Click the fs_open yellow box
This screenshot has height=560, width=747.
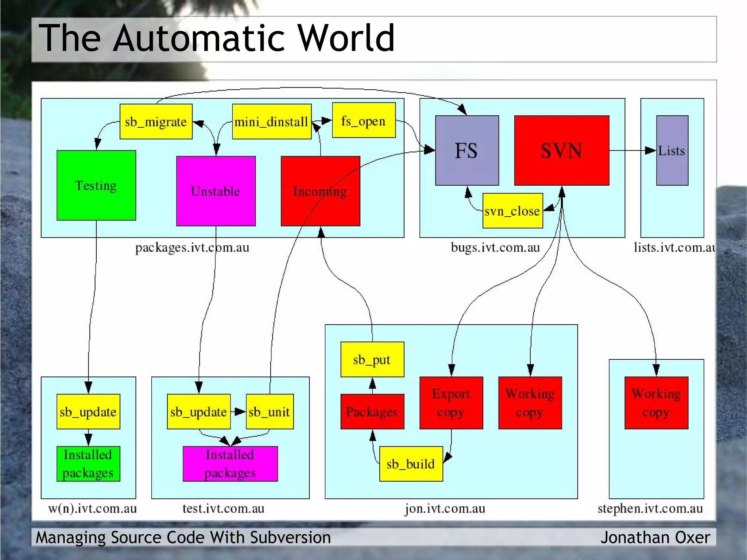click(363, 120)
